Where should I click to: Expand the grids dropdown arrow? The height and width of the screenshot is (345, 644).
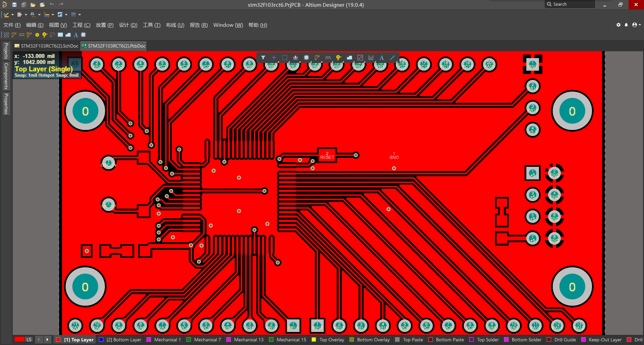click(x=79, y=15)
